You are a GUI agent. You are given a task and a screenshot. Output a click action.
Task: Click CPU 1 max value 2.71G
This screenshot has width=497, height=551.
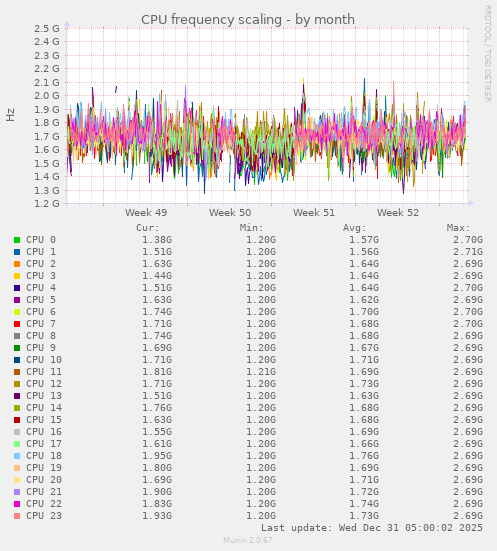click(x=468, y=252)
